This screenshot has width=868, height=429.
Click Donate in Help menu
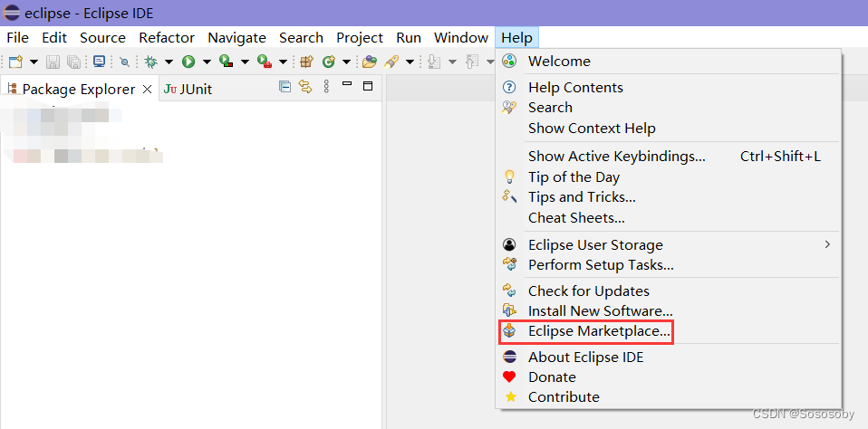click(x=669, y=377)
